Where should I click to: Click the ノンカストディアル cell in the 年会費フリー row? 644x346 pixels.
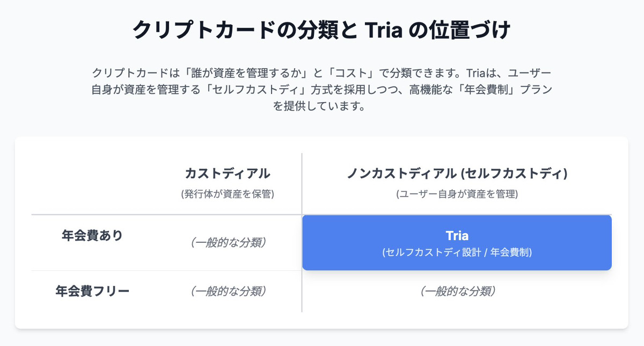click(457, 291)
